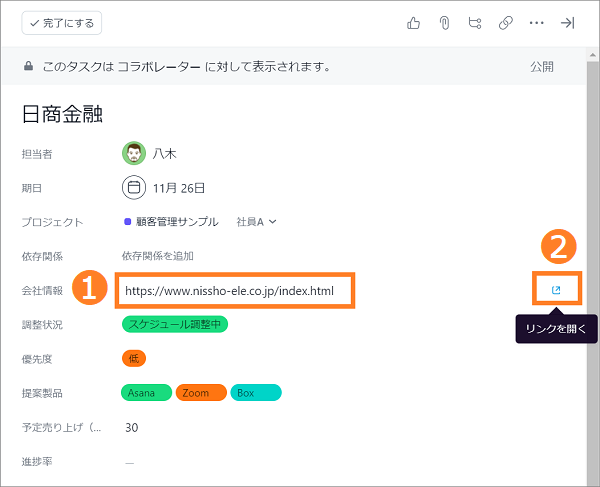Copy task link via chain icon
Screen dimensions: 600x487
point(505,23)
